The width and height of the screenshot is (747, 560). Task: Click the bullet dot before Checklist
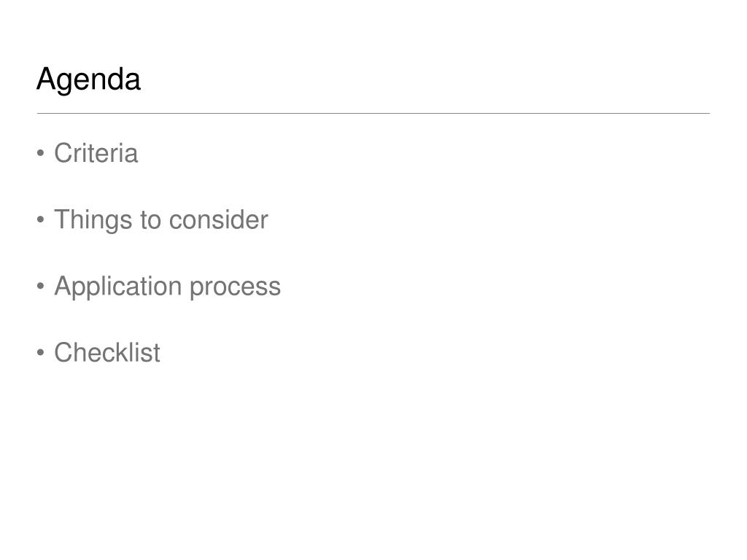click(41, 353)
